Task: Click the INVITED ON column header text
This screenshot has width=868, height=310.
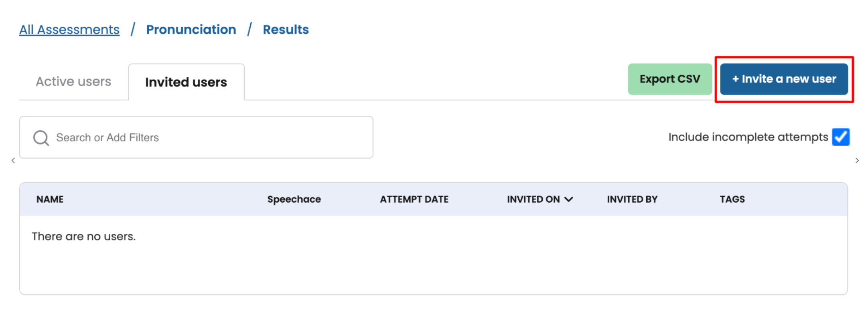Action: [x=533, y=199]
